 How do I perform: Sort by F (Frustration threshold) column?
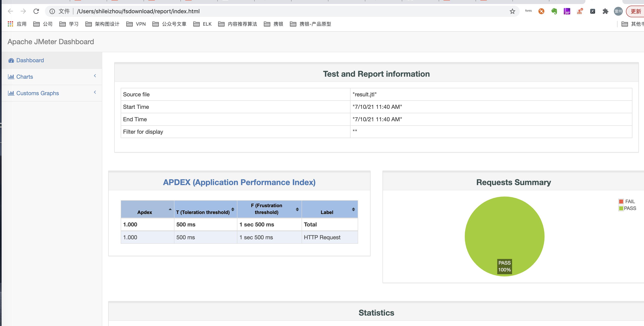pos(269,209)
